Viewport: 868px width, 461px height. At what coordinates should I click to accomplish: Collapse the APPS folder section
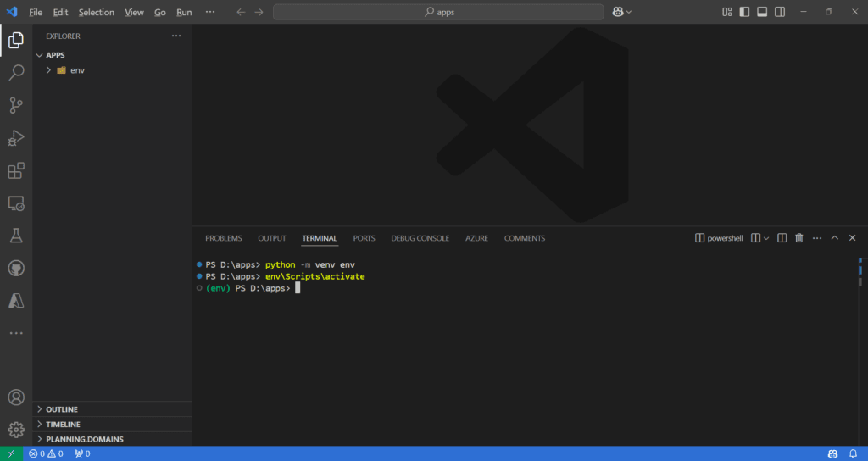113,55
